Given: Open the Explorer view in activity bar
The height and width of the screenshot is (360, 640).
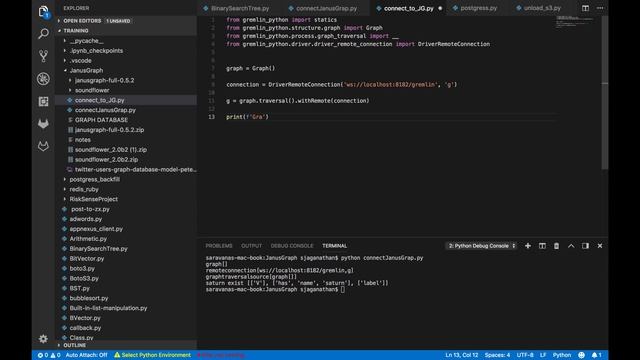Looking at the screenshot, I should click(43, 12).
